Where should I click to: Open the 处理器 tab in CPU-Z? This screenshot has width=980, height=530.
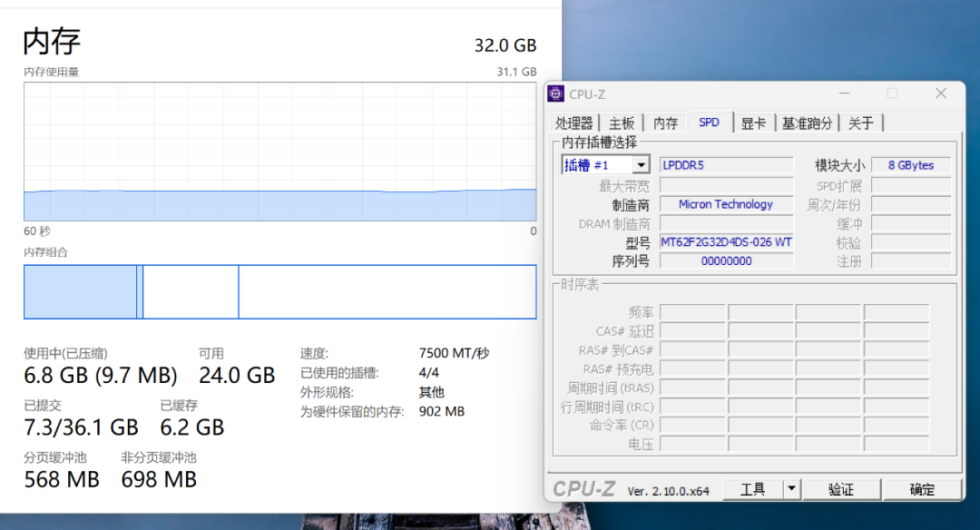click(573, 123)
